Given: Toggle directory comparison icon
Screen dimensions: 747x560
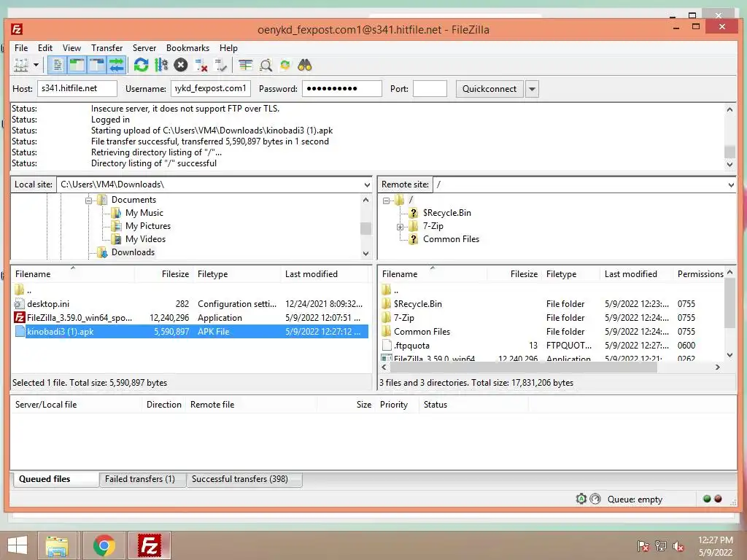Looking at the screenshot, I should click(x=266, y=65).
